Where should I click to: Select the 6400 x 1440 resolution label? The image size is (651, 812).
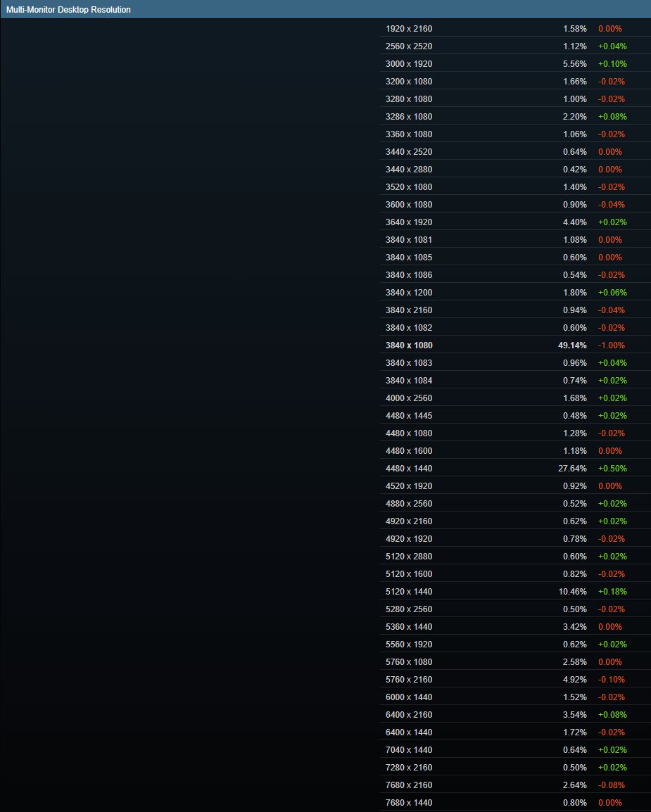click(x=409, y=732)
